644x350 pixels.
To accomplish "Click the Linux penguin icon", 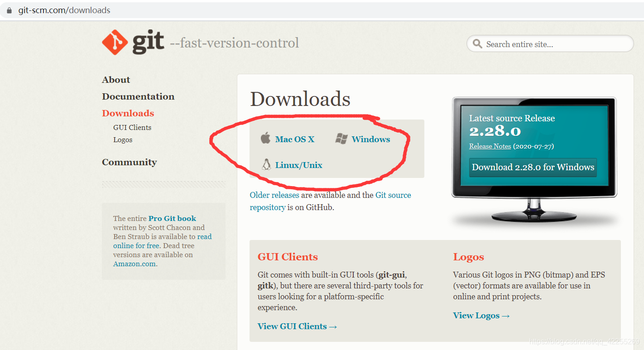I will pos(266,164).
